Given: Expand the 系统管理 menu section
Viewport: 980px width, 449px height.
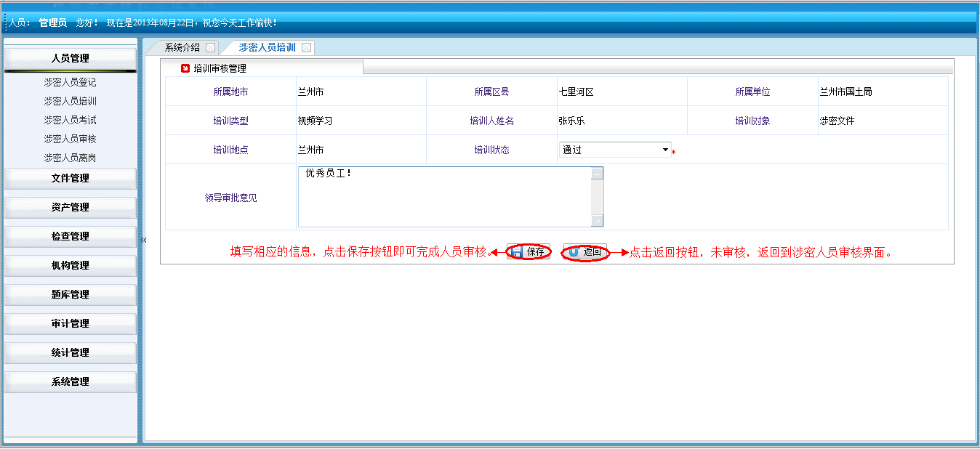Looking at the screenshot, I should 71,382.
